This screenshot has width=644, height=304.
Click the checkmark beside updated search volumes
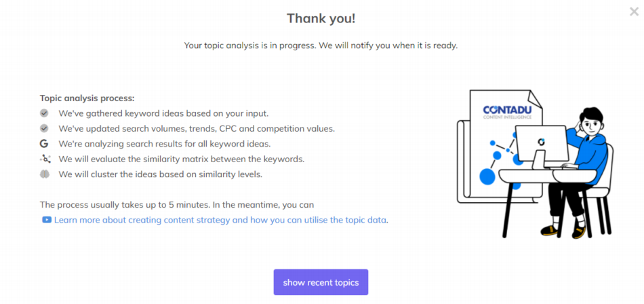(x=44, y=128)
